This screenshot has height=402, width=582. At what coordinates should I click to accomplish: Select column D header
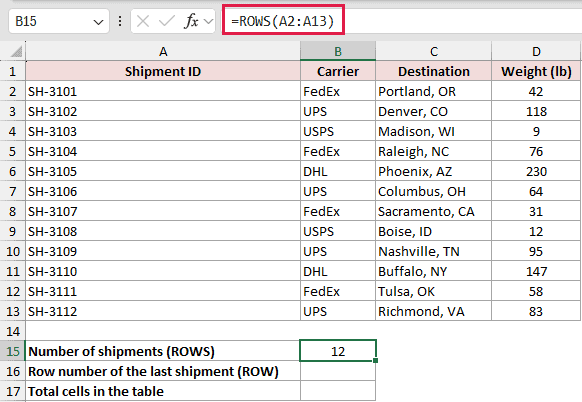[536, 51]
